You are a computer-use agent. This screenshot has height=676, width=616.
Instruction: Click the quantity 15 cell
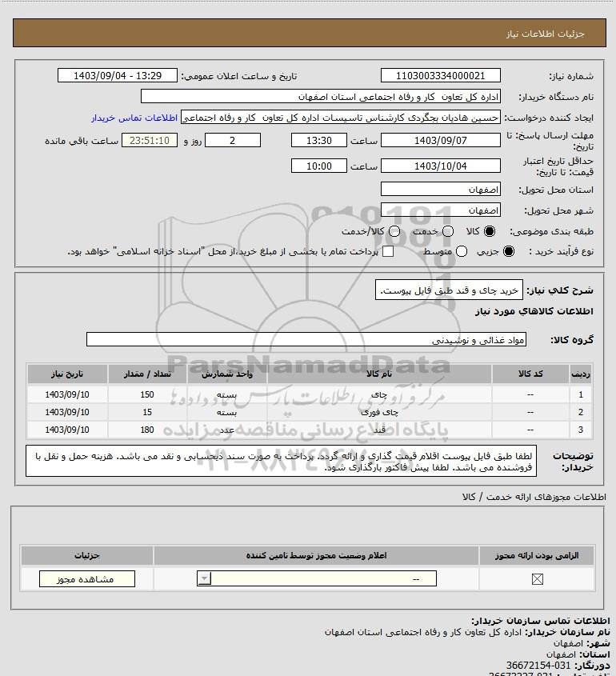(147, 412)
